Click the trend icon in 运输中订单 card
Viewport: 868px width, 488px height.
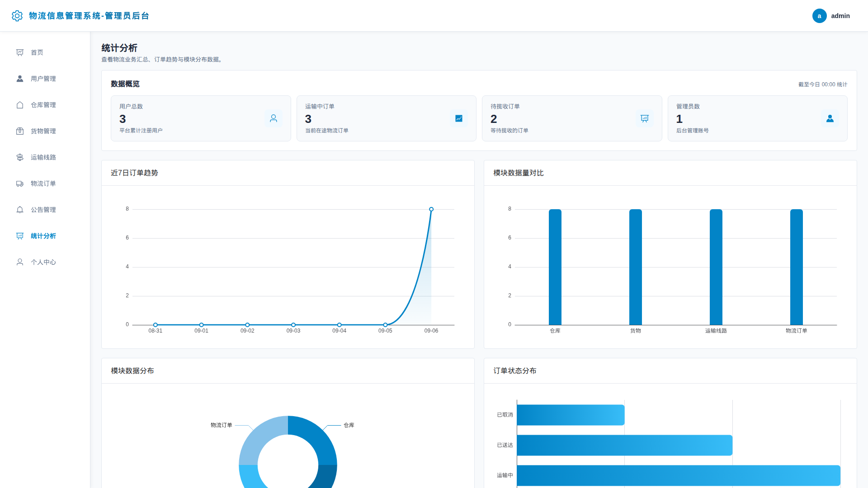click(459, 118)
